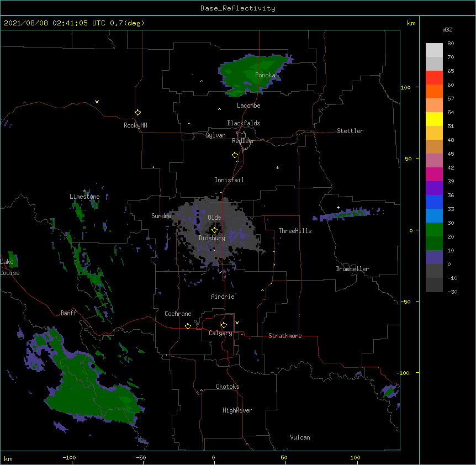This screenshot has width=476, height=465.
Task: Click the km unit label at bottom left
Action: [x=8, y=458]
